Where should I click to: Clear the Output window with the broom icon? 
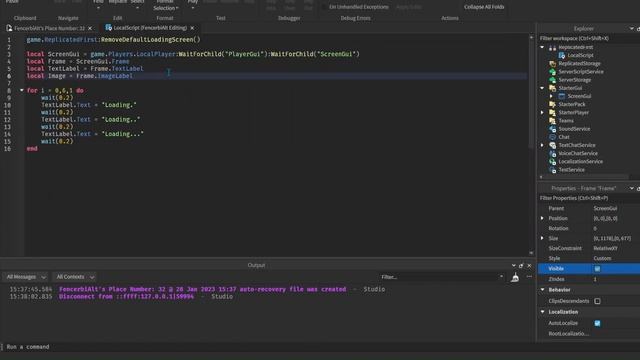click(515, 277)
